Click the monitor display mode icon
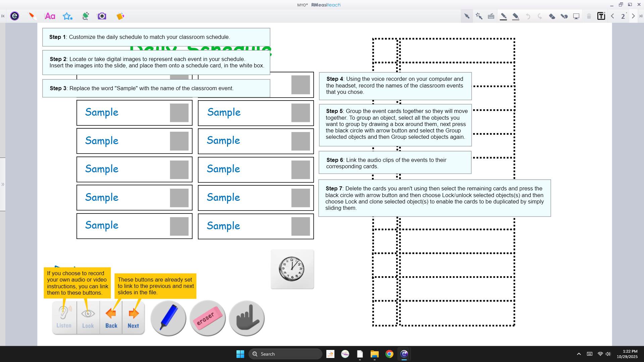Viewport: 644px width, 362px height. (x=576, y=16)
